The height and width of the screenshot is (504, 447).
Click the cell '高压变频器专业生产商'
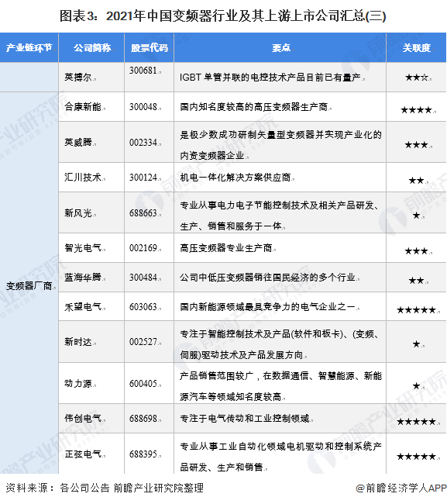[226, 248]
